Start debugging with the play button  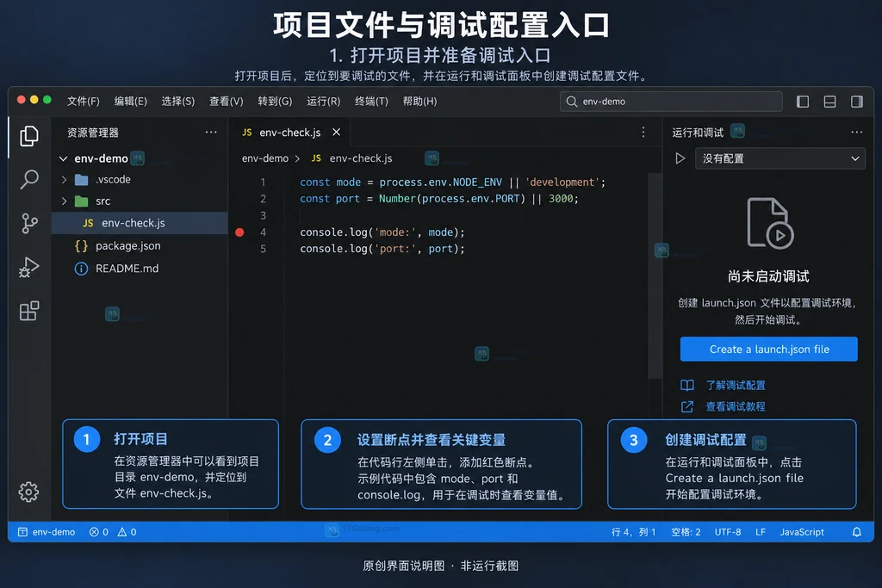click(x=680, y=158)
